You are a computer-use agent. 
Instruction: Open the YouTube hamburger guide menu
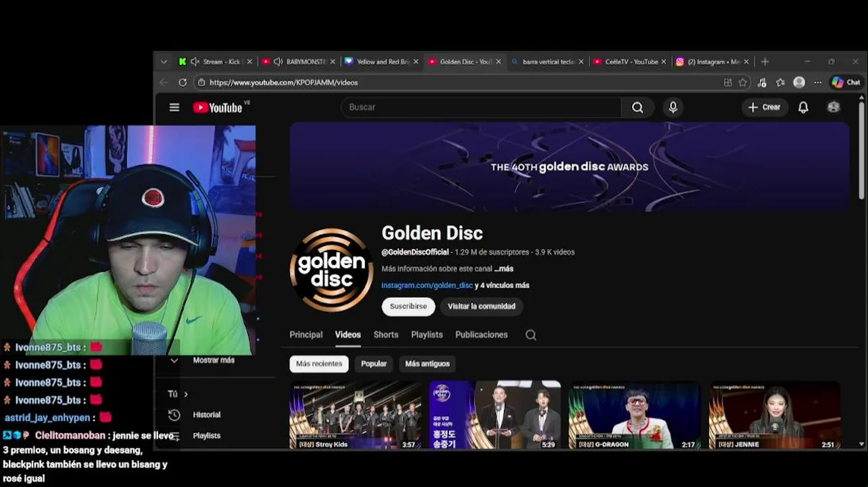click(174, 108)
